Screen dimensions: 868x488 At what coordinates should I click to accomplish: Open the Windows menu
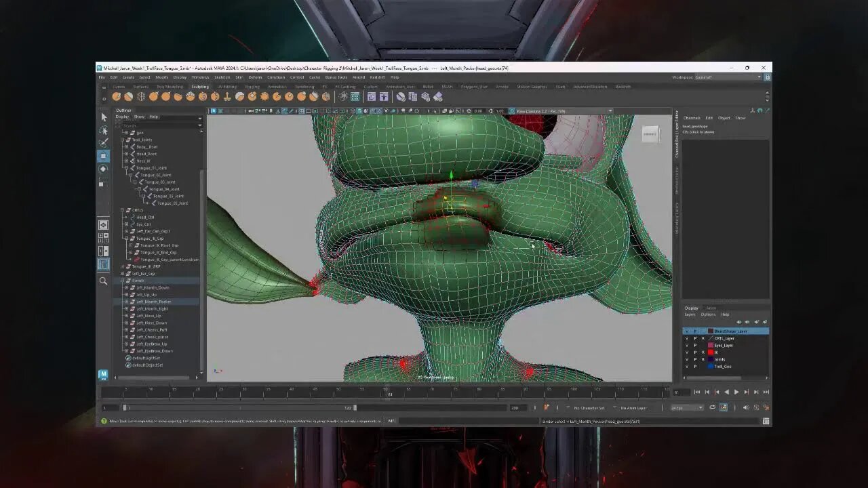pyautogui.click(x=201, y=77)
